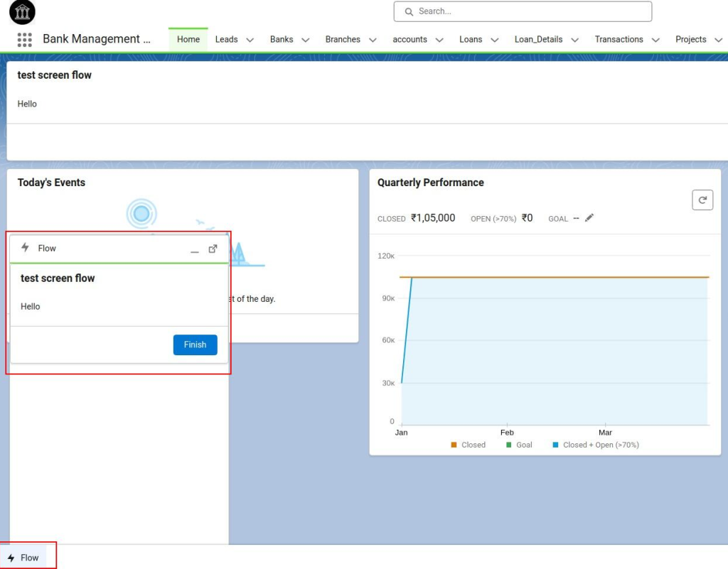This screenshot has height=569, width=728.
Task: Open the accounts tab
Action: (x=409, y=39)
